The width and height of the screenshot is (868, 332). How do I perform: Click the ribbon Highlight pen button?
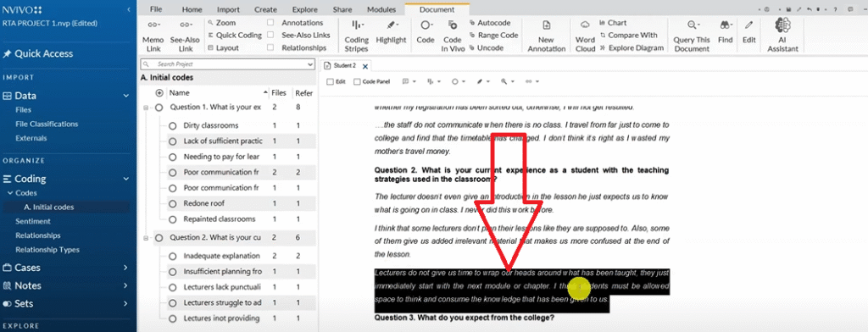coord(391,33)
